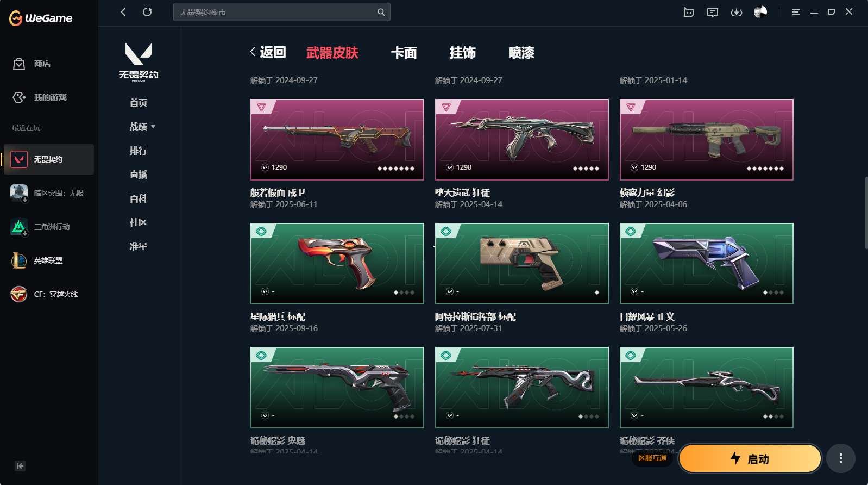Switch to the 喷漆 tab
This screenshot has width=868, height=485.
pos(521,53)
